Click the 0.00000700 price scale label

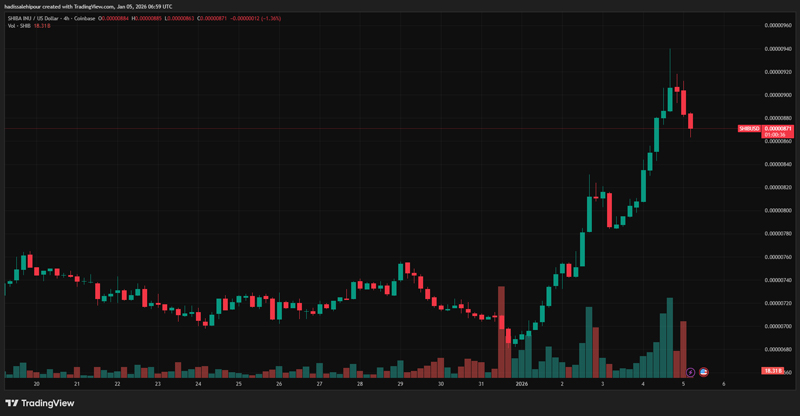pyautogui.click(x=779, y=326)
